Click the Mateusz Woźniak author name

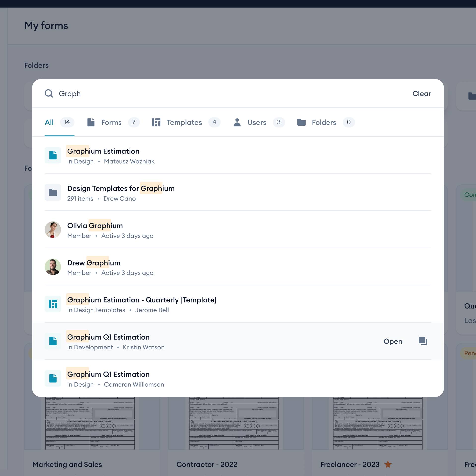(129, 161)
